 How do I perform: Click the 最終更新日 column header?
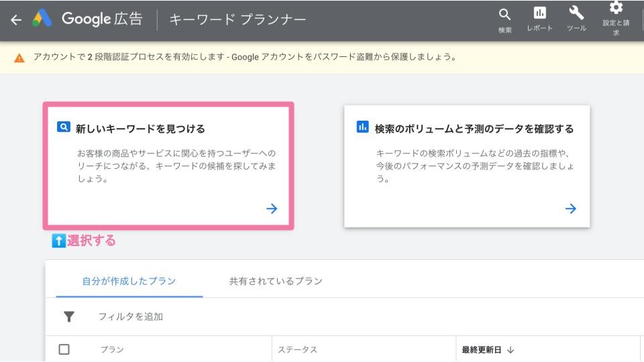point(482,350)
